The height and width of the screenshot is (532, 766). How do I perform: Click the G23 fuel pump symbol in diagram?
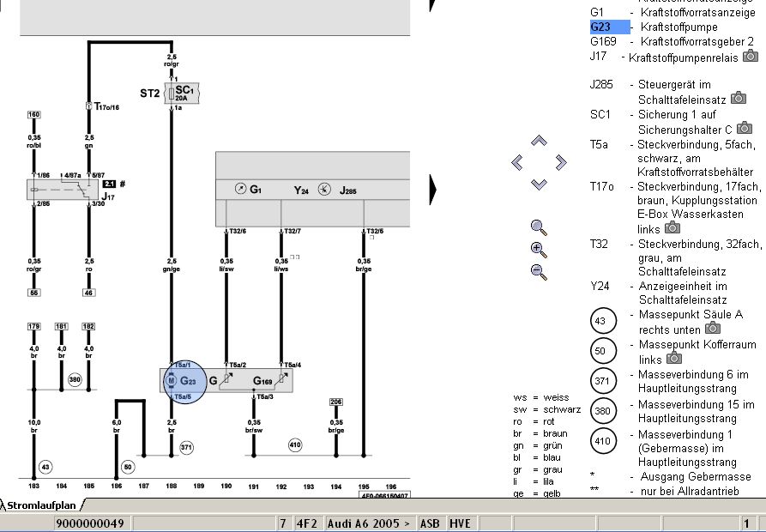[185, 380]
